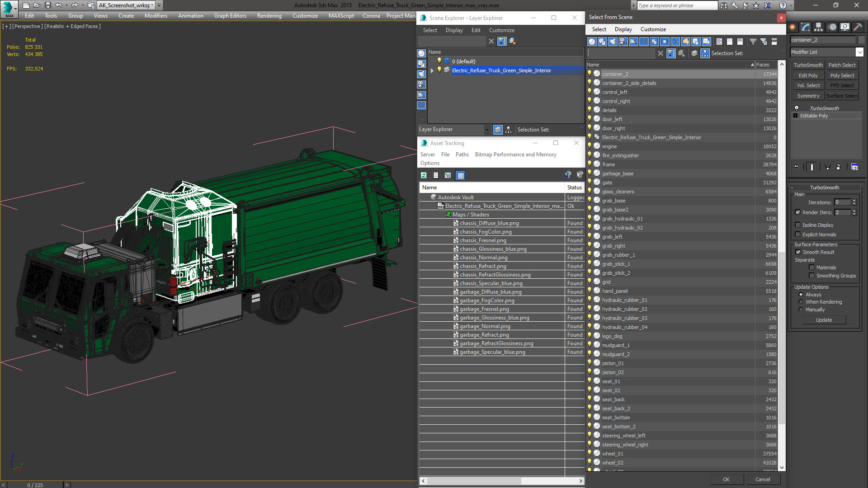
Task: Click the Asset Tracking horizontal scrollbar
Action: [474, 481]
